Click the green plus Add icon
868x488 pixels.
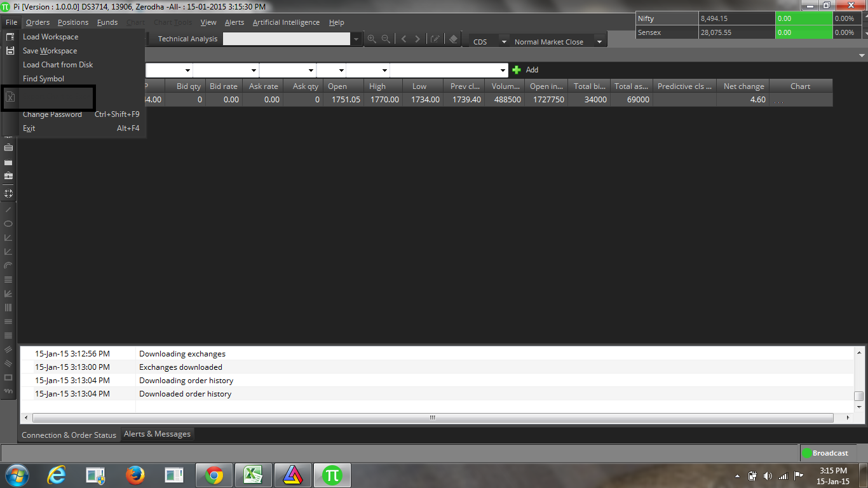point(517,70)
